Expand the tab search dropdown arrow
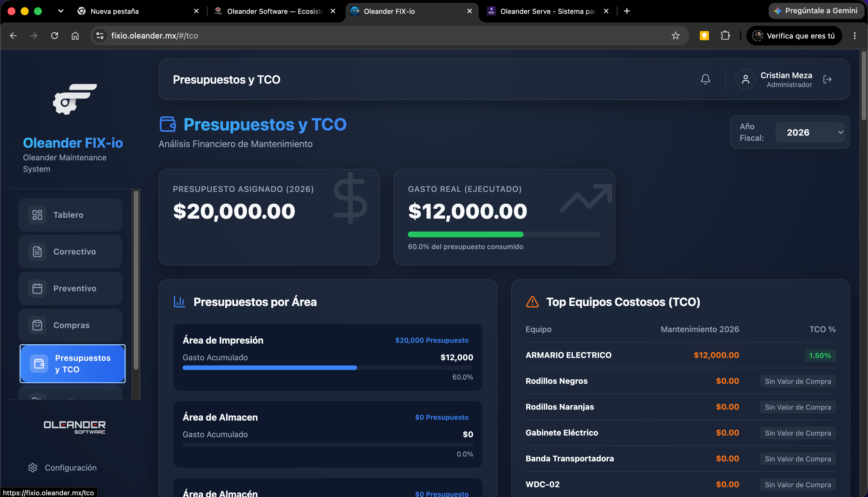The image size is (868, 497). [x=61, y=11]
